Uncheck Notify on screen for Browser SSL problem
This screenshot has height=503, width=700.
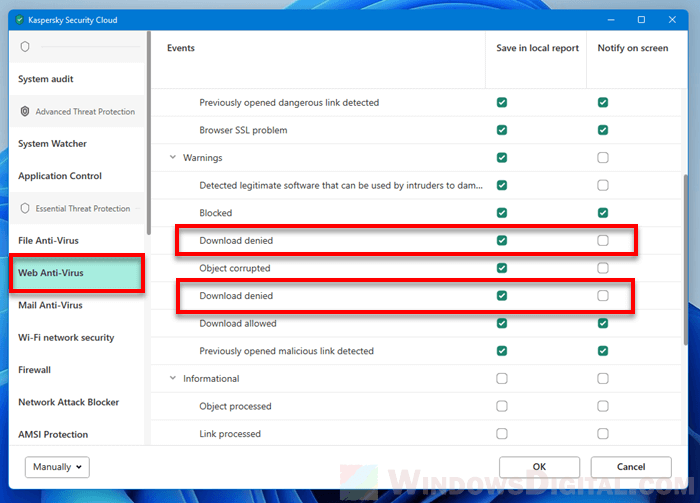603,130
